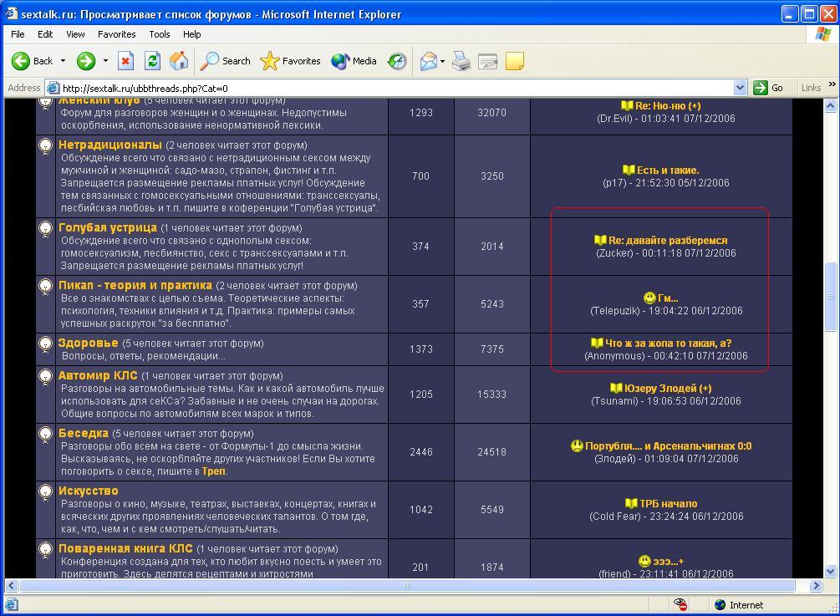Open the Беседка forum link

point(84,433)
